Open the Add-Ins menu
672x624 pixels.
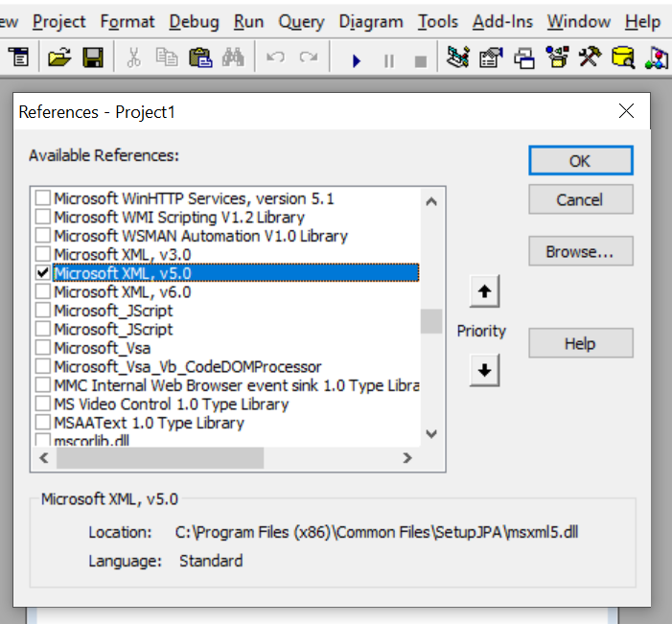pos(502,21)
